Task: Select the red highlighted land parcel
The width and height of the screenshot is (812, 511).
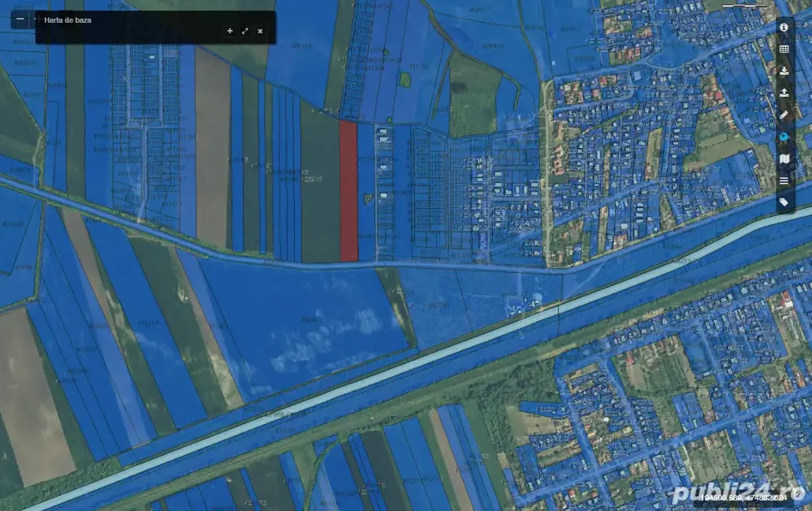Action: pos(348,191)
